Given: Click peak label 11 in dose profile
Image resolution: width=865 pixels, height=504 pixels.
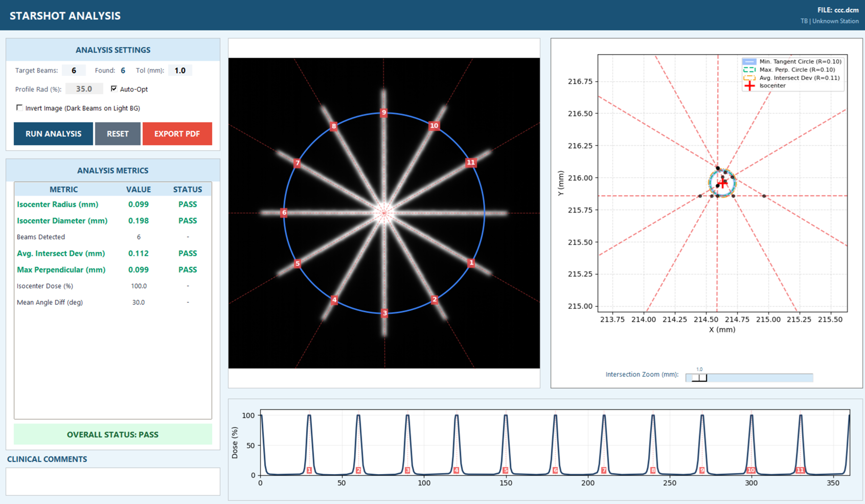Looking at the screenshot, I should [800, 470].
